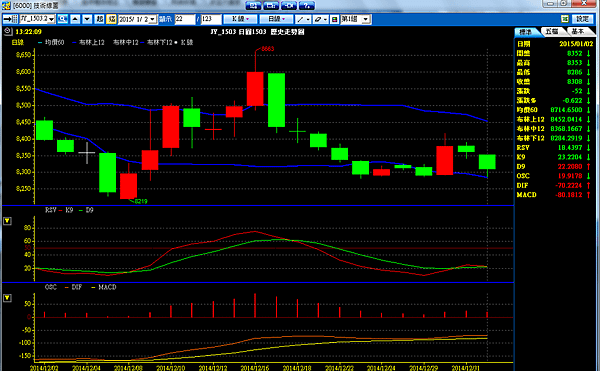Click the up arrow button in the toolbar
This screenshot has width=600, height=371.
tap(75, 19)
